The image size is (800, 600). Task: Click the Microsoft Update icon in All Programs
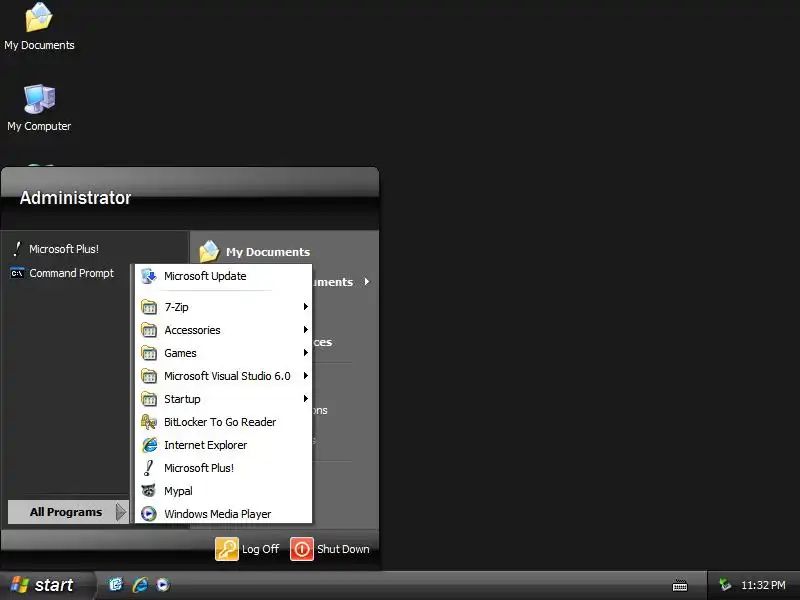(148, 276)
